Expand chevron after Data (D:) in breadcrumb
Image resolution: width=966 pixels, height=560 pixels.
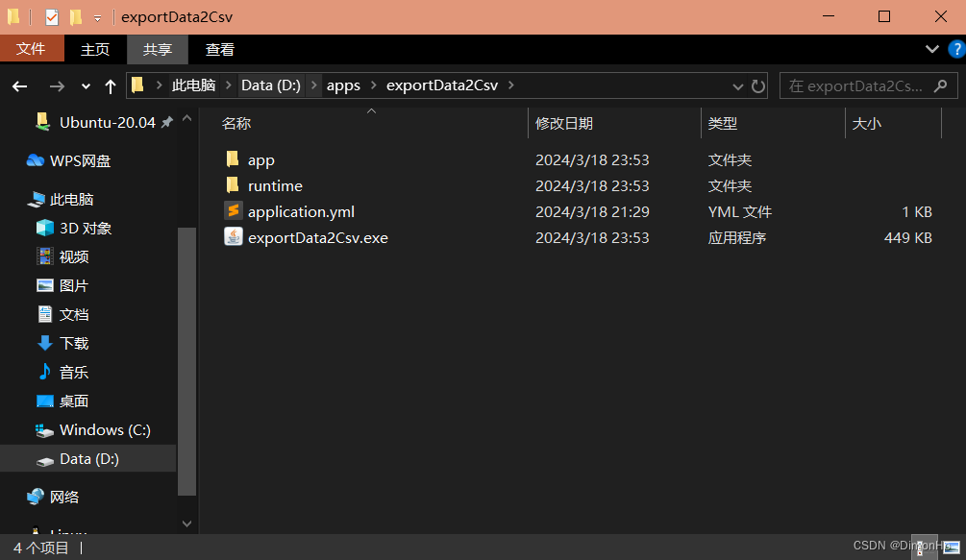pyautogui.click(x=313, y=85)
